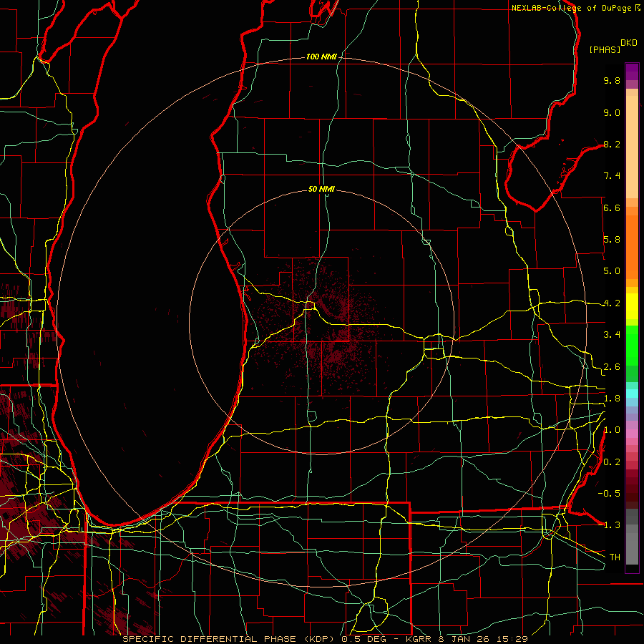Click the 100 NMI range ring label
This screenshot has height=644, width=644.
321,57
